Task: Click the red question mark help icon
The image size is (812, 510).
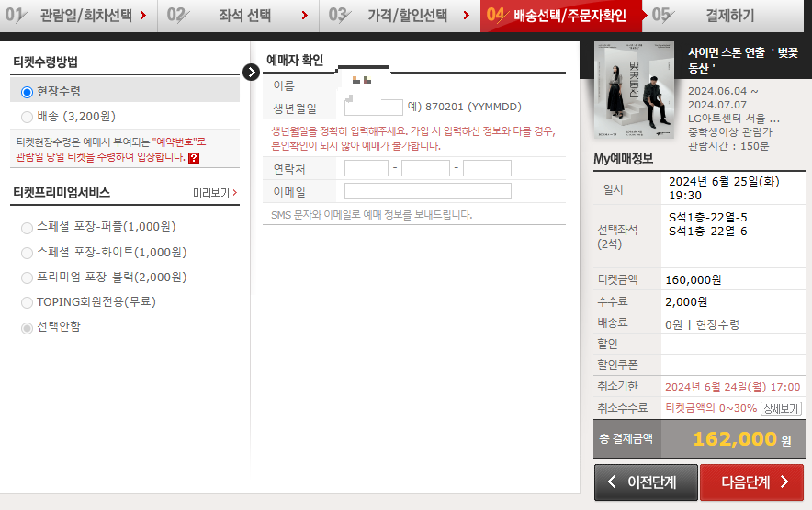Action: [194, 158]
